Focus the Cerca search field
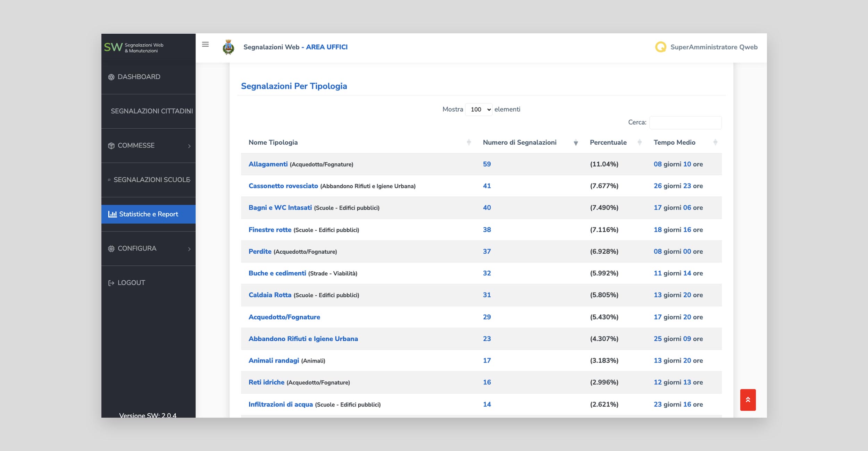This screenshot has width=868, height=451. (685, 122)
